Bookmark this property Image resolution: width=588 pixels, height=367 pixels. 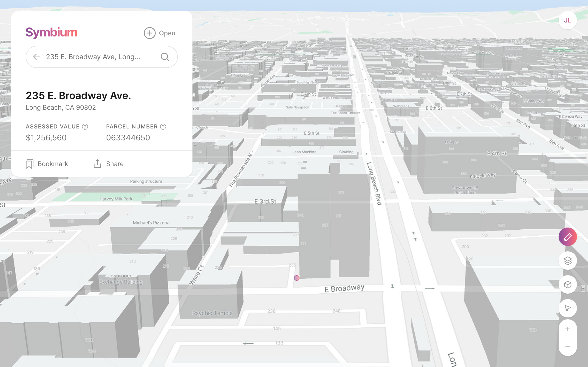[x=47, y=164]
